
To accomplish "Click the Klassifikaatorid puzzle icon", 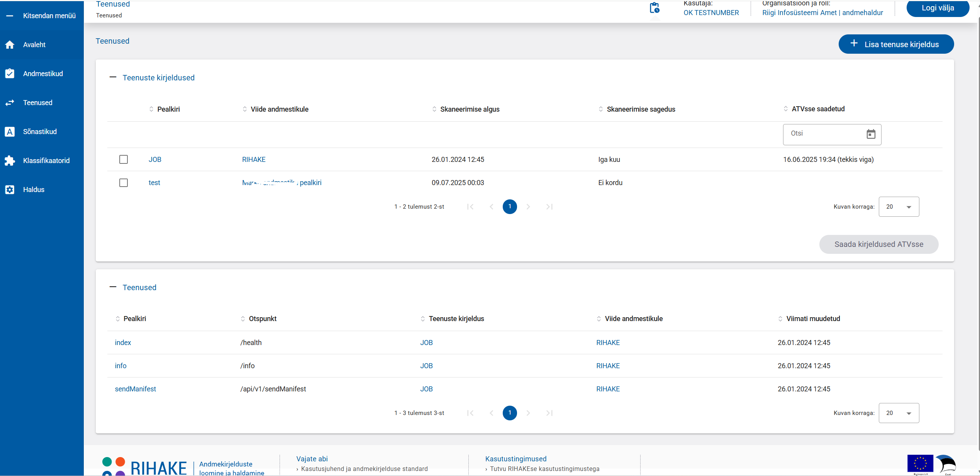I will pos(10,161).
